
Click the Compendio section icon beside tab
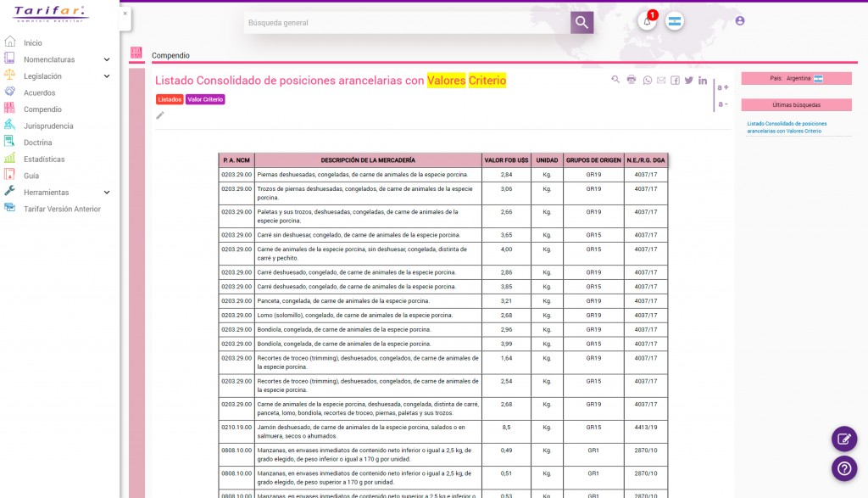click(x=136, y=53)
